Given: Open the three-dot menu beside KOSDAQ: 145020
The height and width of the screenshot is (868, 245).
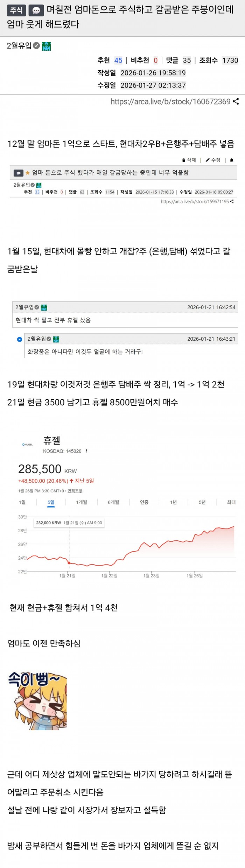Looking at the screenshot, I should tap(86, 451).
